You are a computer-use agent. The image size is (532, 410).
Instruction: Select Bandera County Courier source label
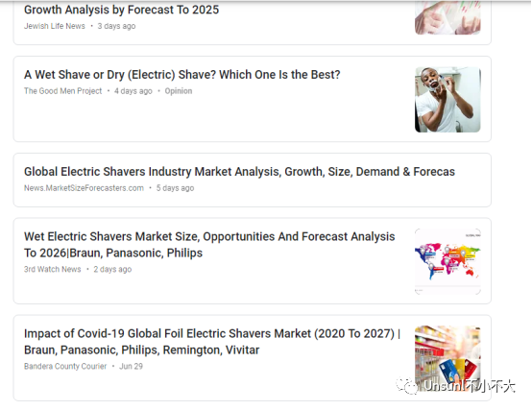pos(65,366)
